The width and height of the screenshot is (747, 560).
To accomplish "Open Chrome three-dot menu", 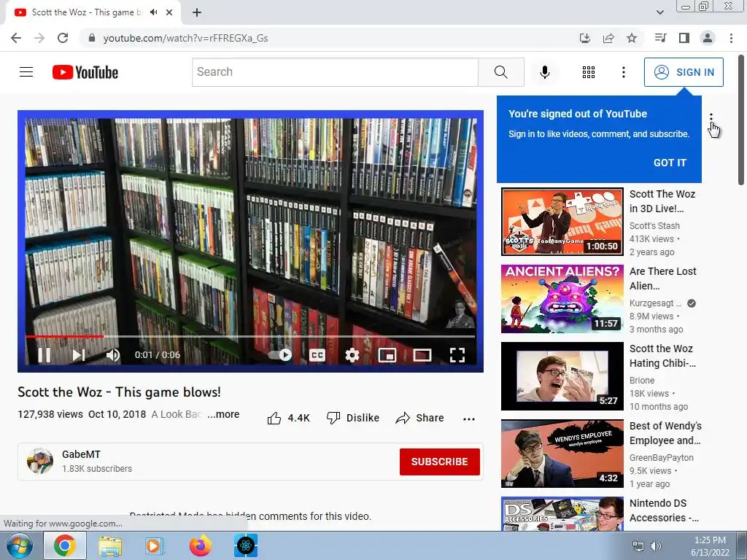I will [x=731, y=38].
